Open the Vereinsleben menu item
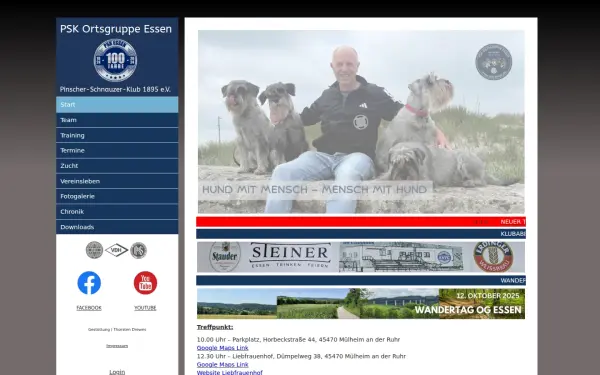The image size is (600, 375). click(x=117, y=181)
